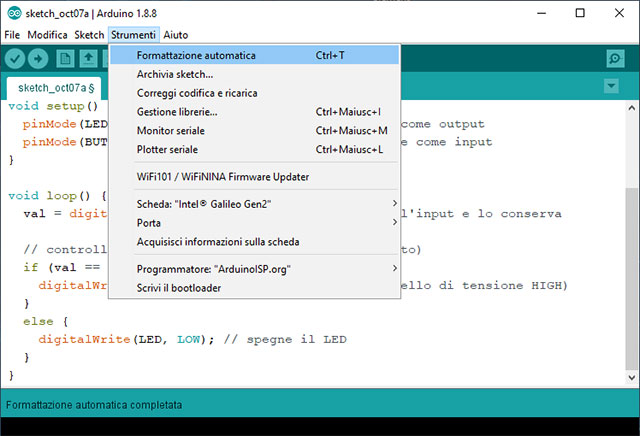This screenshot has height=436, width=640.
Task: Click the Upload arrow toolbar icon
Action: point(38,59)
